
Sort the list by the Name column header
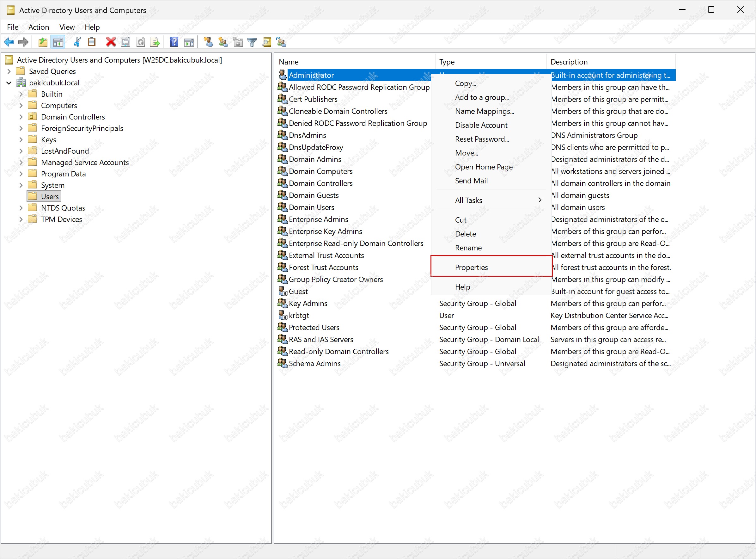355,62
